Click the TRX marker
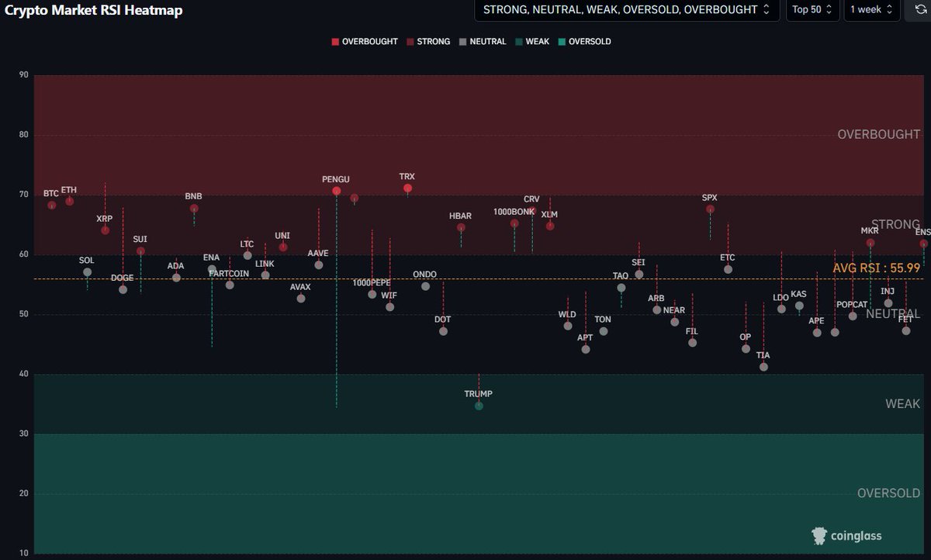The width and height of the screenshot is (931, 560). (407, 188)
